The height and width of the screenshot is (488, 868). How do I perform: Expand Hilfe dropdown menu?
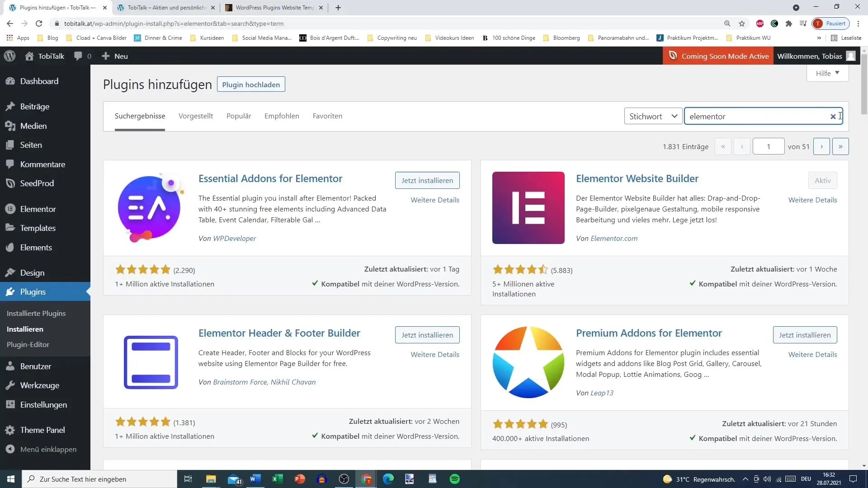(828, 73)
